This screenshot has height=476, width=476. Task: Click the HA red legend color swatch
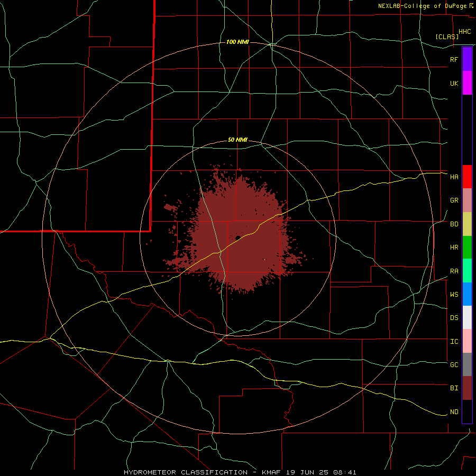(x=467, y=177)
